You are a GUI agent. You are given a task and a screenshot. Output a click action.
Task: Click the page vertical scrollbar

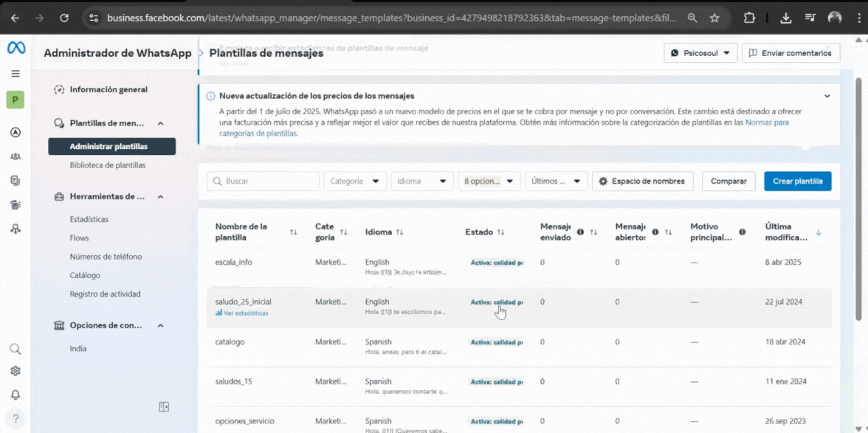[859, 199]
